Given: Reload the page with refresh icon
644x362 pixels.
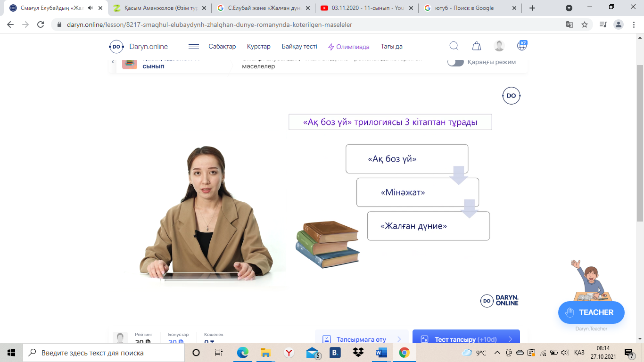Looking at the screenshot, I should pos(41,25).
